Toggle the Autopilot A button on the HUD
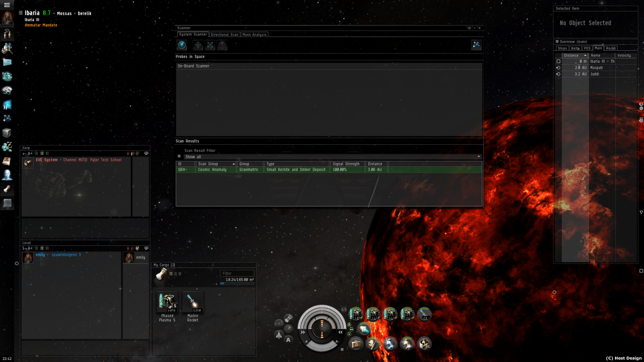This screenshot has width=644, height=362. point(288,340)
